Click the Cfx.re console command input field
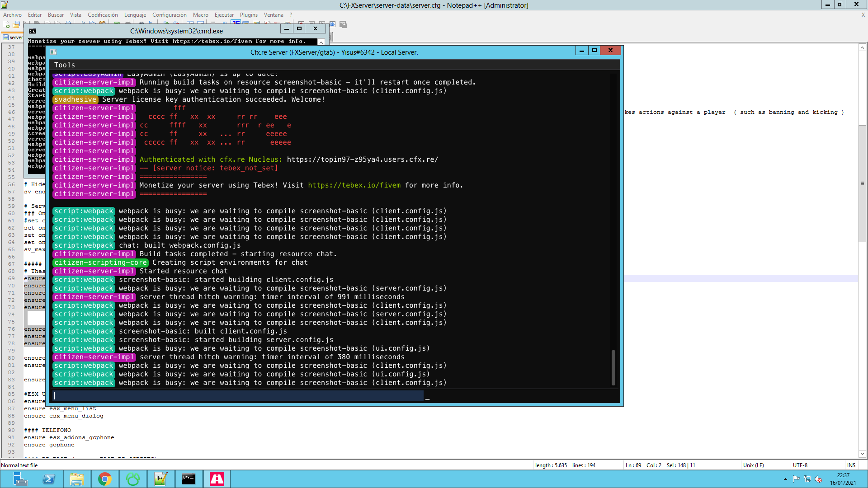Screen dimensions: 868x488 coord(238,396)
